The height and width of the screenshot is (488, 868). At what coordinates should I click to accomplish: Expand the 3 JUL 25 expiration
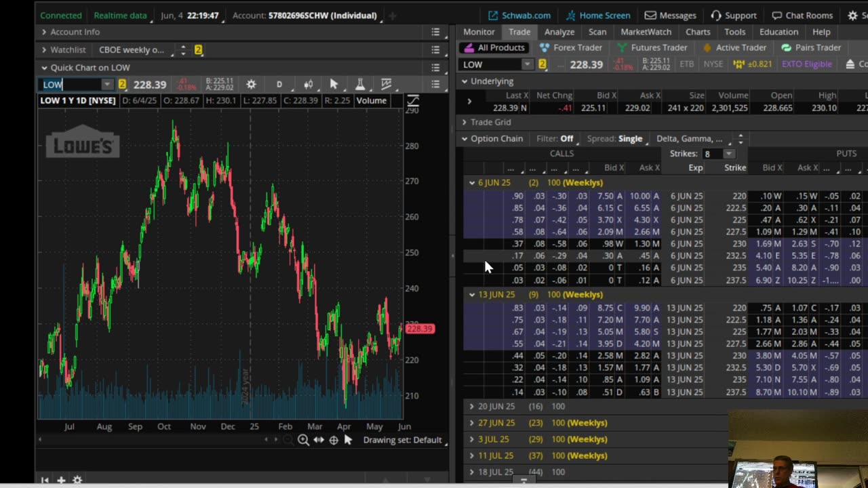[472, 439]
